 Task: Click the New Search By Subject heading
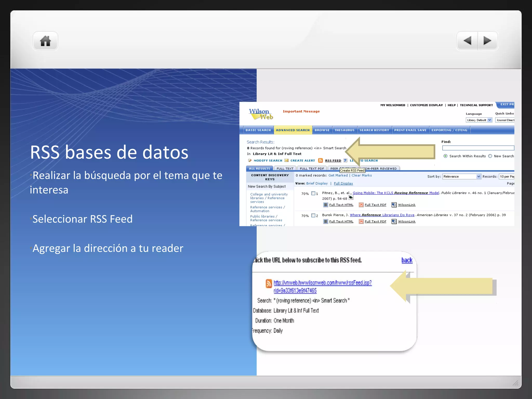click(267, 187)
